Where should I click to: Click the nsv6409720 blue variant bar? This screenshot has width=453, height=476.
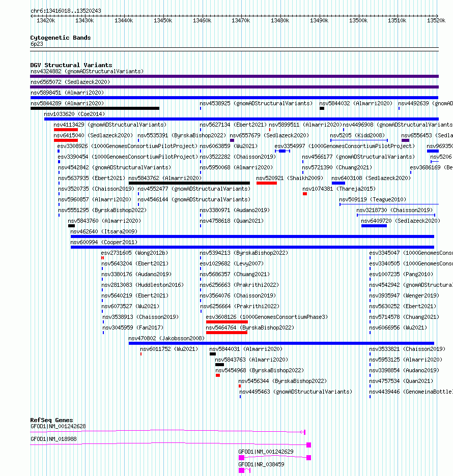374,226
